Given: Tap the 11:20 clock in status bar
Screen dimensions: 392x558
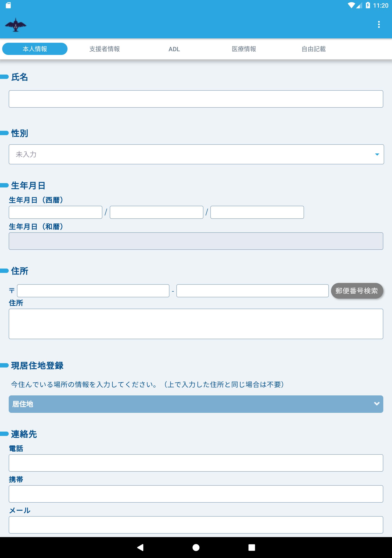Looking at the screenshot, I should (x=381, y=5).
